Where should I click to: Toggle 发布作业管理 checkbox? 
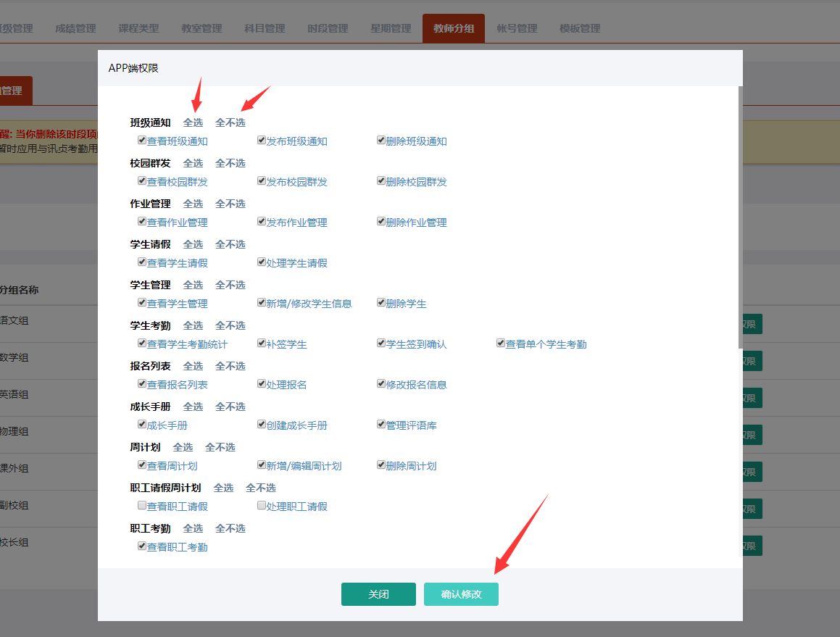pyautogui.click(x=262, y=221)
